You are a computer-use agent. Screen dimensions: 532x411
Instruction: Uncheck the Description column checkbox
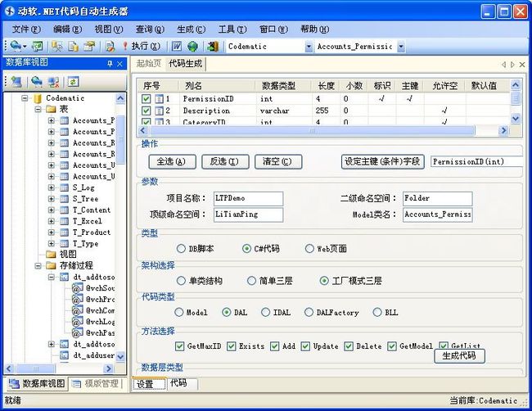pyautogui.click(x=146, y=111)
